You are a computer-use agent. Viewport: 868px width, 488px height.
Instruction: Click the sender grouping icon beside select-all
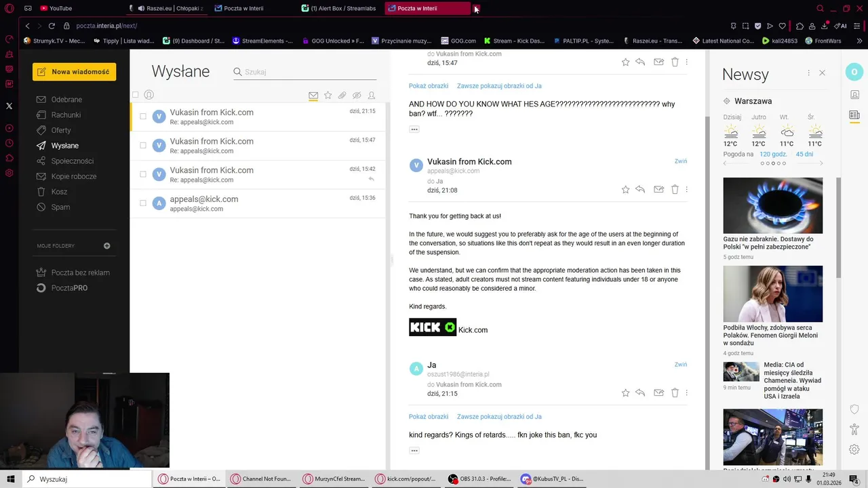coord(149,95)
